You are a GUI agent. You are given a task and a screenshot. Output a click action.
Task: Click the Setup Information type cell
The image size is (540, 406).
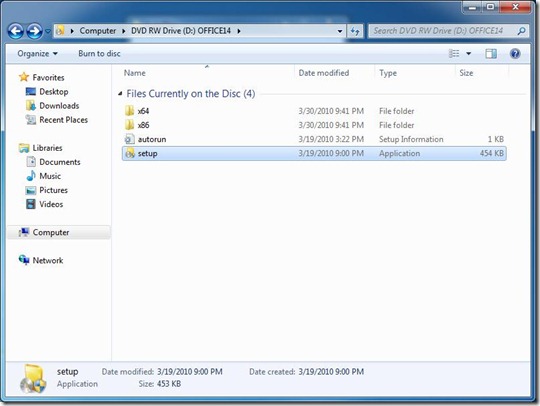tap(411, 139)
